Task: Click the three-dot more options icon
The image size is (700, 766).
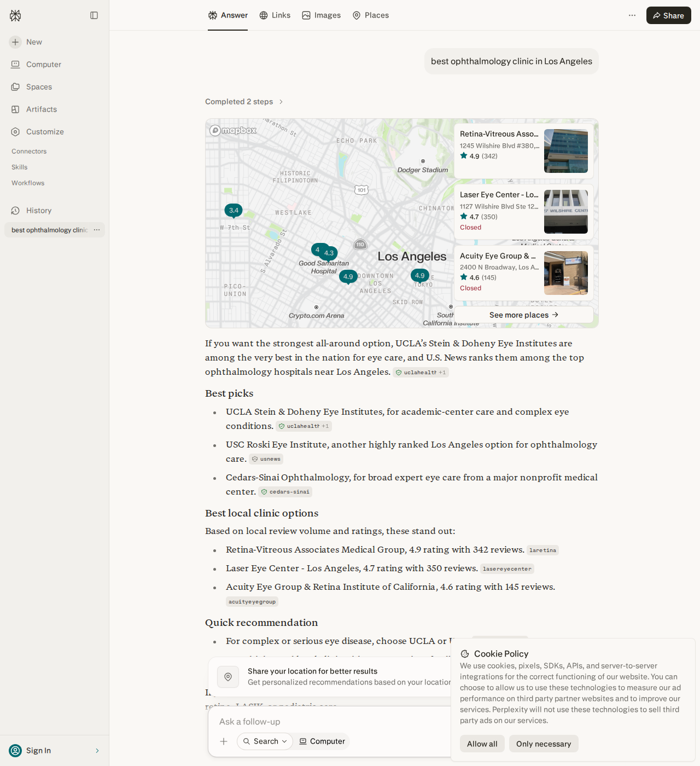Action: [632, 15]
